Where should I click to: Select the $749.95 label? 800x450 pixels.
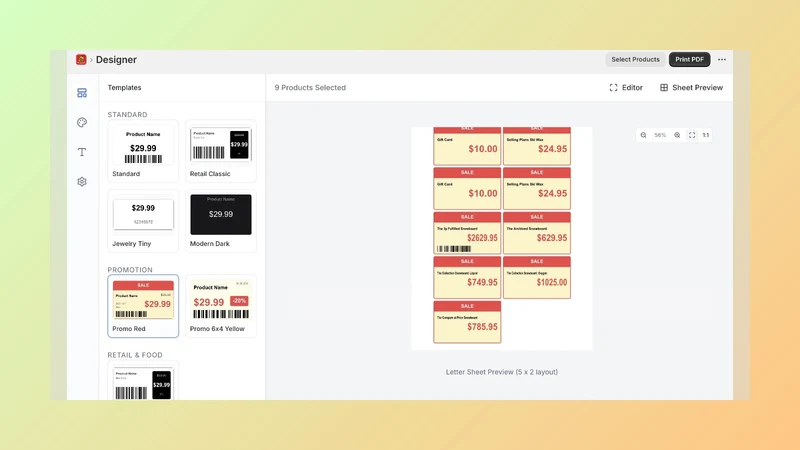[x=467, y=278]
